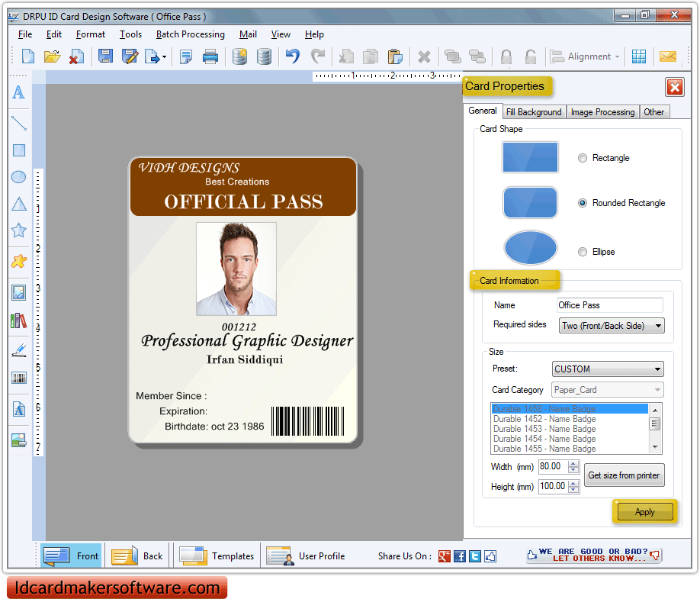Screen dimensions: 700x599
Task: Click the Undo arrow icon
Action: coord(292,56)
